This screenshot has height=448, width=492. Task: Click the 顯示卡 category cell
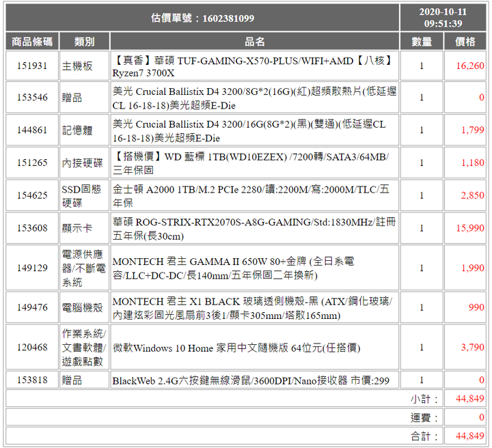85,228
